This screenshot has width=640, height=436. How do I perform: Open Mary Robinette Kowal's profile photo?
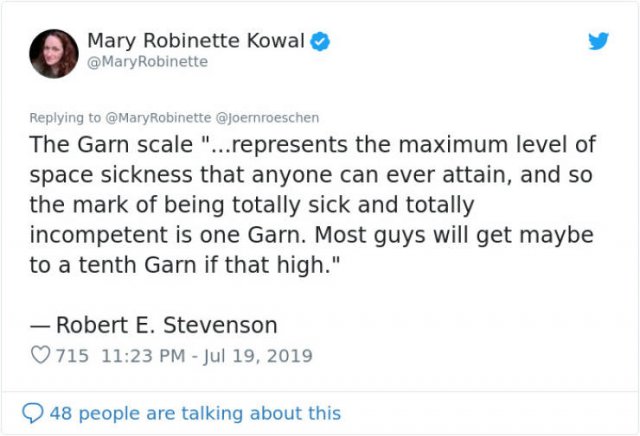(x=54, y=53)
